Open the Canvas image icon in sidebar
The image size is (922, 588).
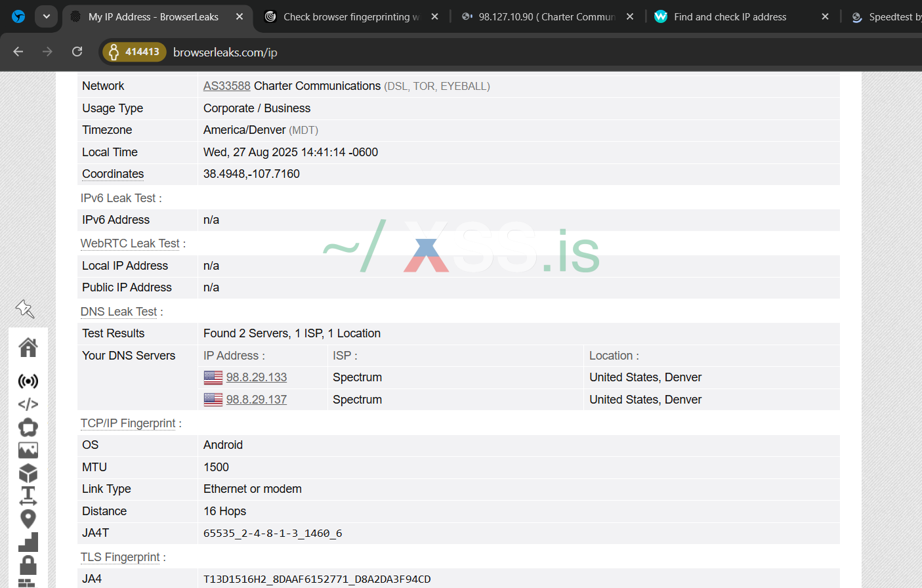pyautogui.click(x=28, y=450)
